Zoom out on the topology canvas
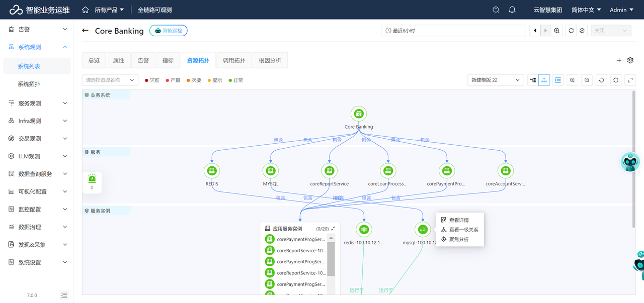The width and height of the screenshot is (644, 303). click(x=587, y=80)
